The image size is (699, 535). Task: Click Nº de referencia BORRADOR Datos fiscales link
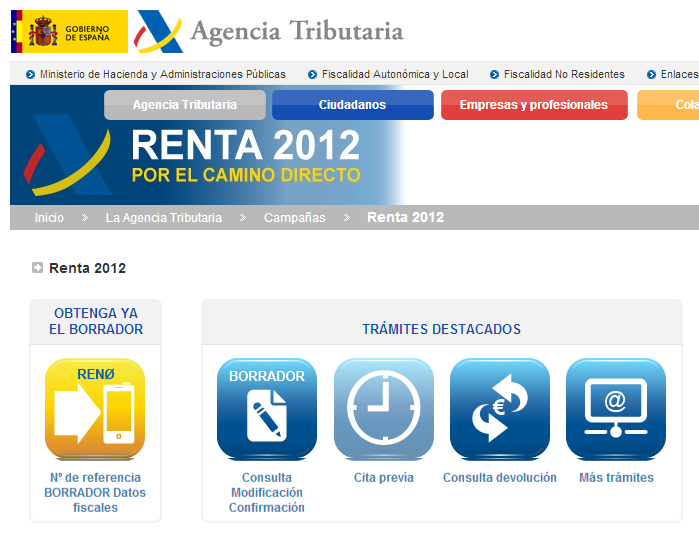[95, 493]
